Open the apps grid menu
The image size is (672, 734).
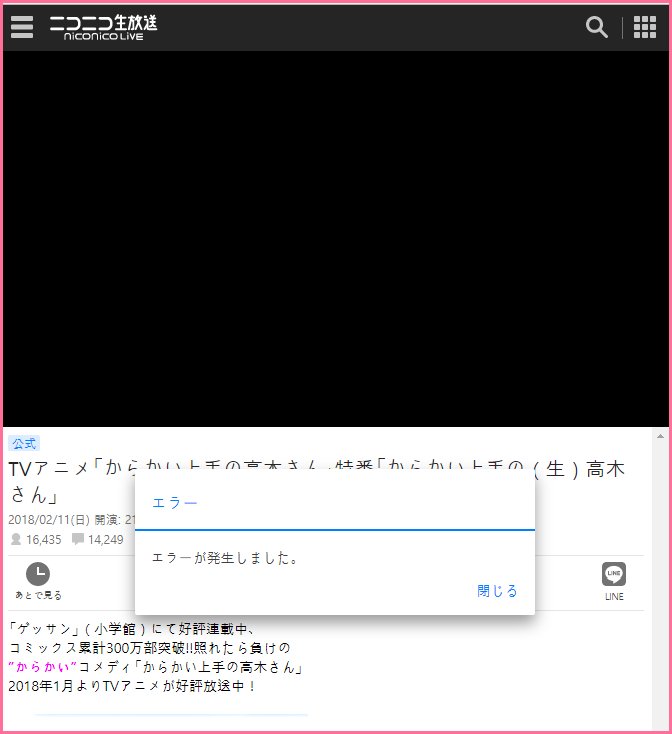coord(645,27)
